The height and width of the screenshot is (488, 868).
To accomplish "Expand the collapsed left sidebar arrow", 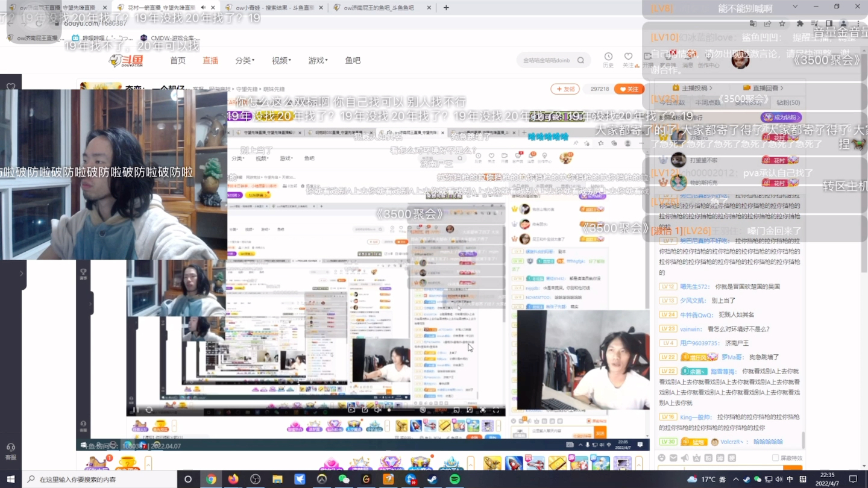I will tap(22, 273).
